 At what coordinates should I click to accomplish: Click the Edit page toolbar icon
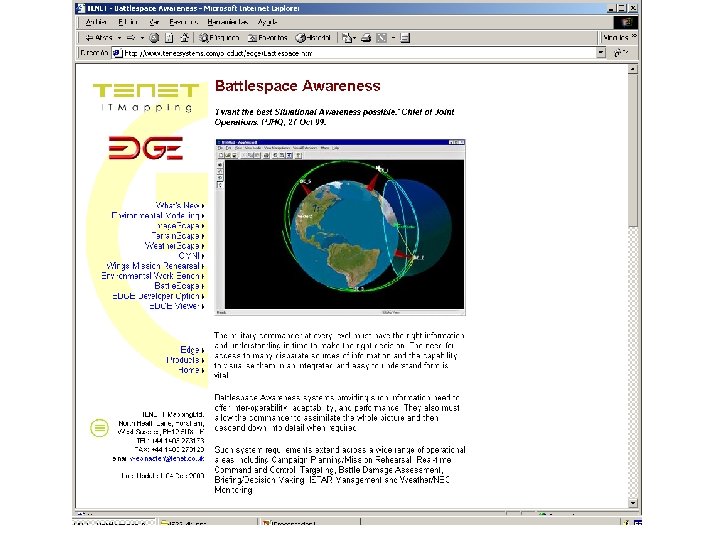click(x=381, y=38)
